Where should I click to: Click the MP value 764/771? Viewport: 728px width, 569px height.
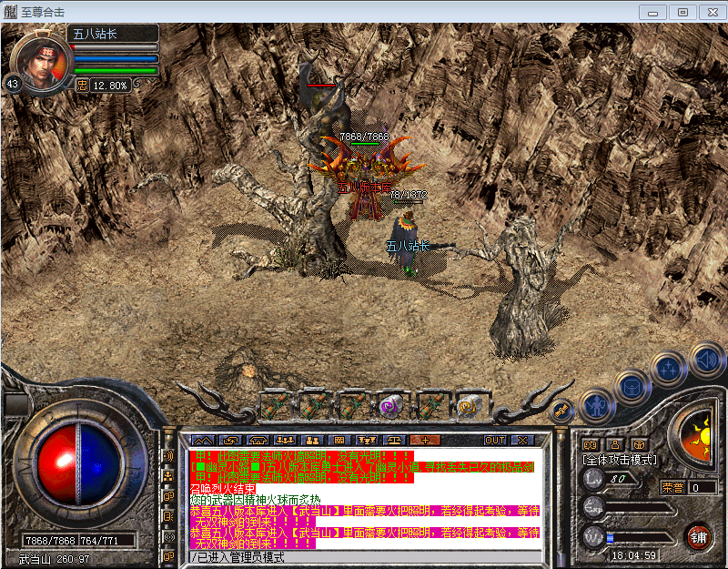tap(99, 541)
